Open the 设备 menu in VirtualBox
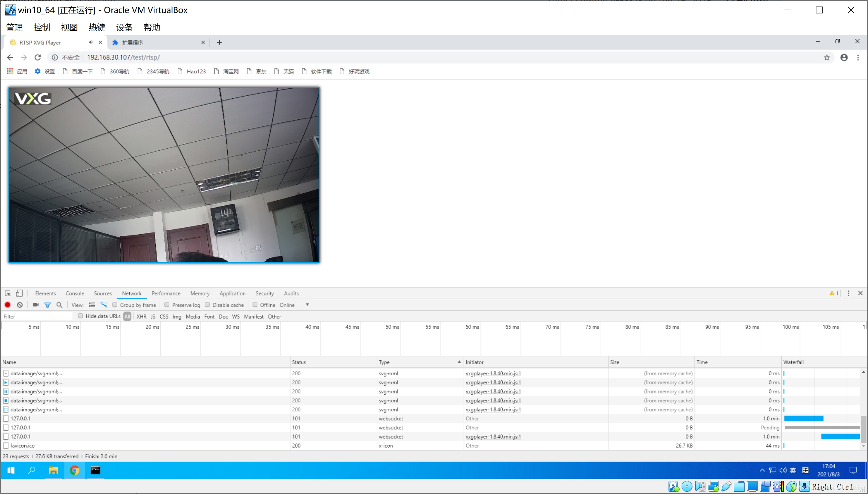This screenshot has width=868, height=494. tap(124, 28)
